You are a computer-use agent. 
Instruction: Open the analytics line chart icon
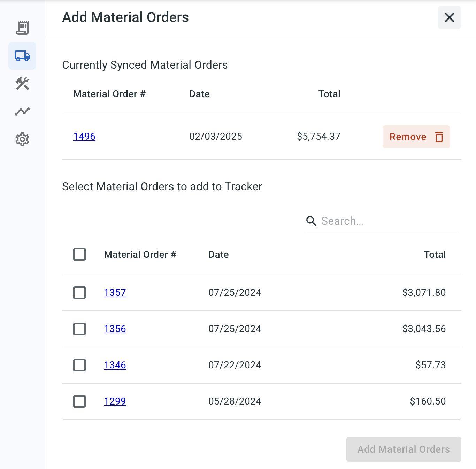22,112
